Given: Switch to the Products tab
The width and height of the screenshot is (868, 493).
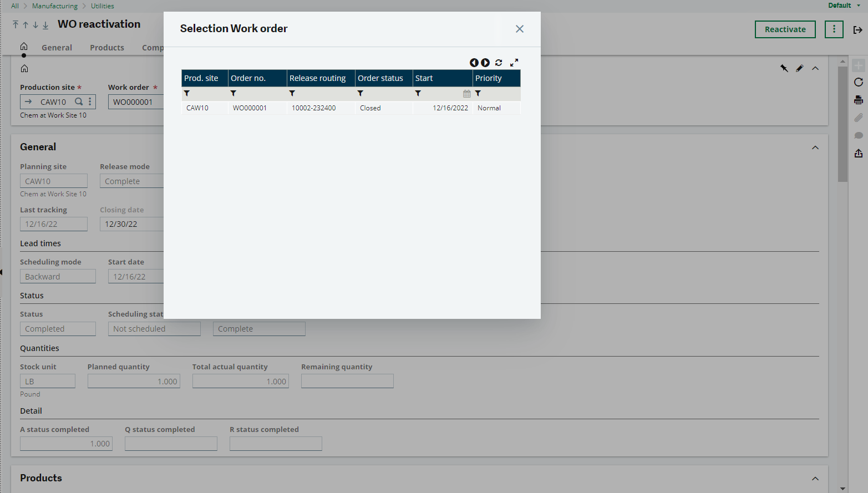Looking at the screenshot, I should (106, 48).
